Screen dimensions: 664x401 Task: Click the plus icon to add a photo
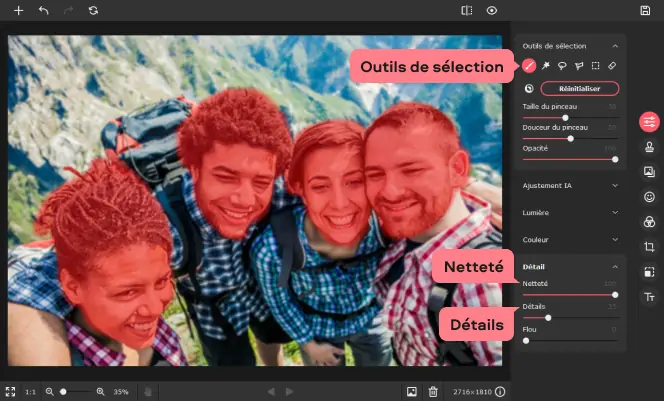coord(18,11)
